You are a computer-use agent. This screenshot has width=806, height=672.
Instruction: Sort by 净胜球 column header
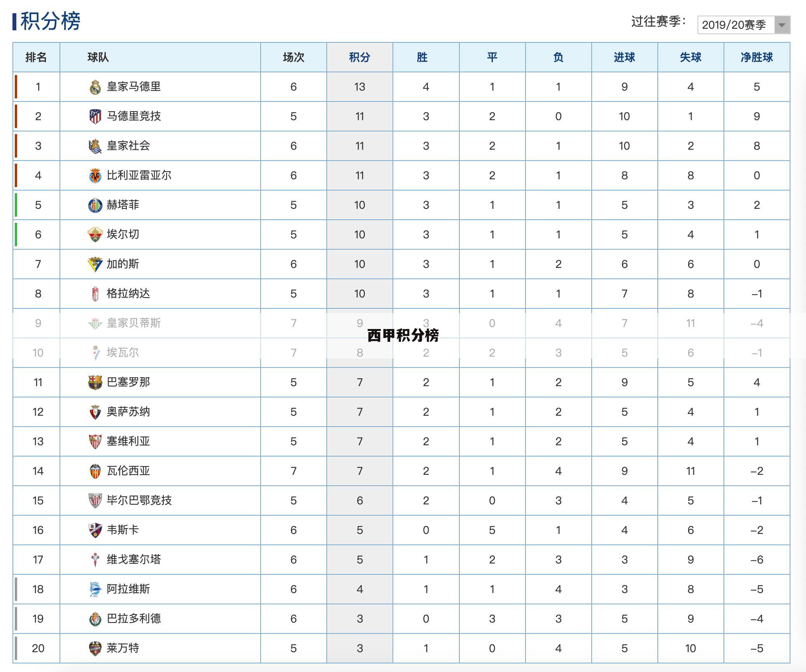(757, 58)
